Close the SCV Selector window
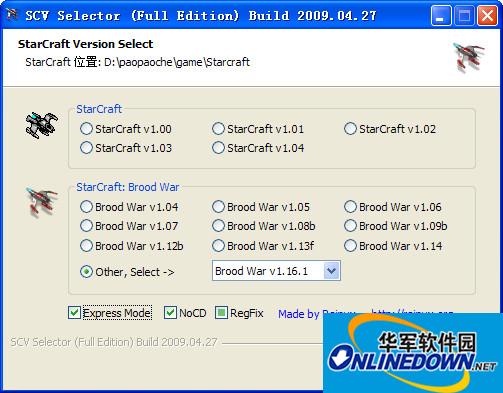 [x=487, y=15]
